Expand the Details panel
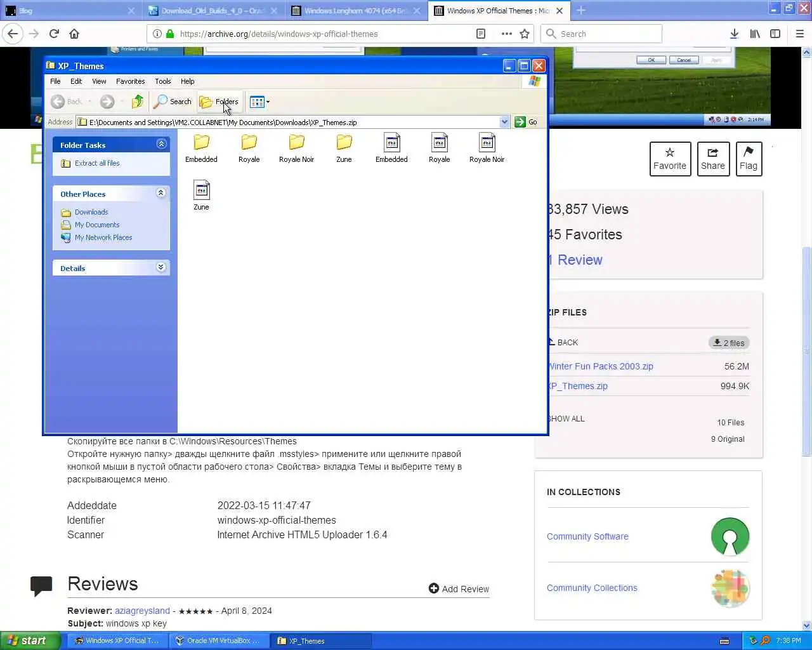 (161, 267)
